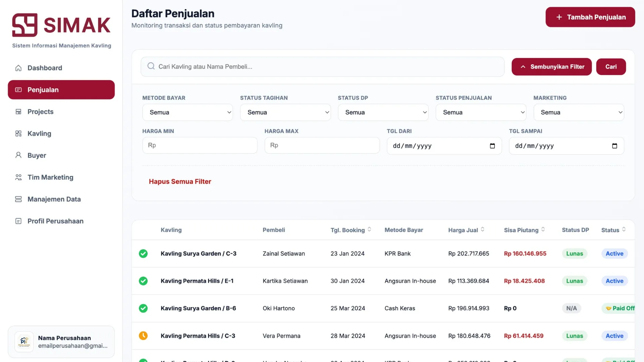The width and height of the screenshot is (644, 362).
Task: Click the search magnifier icon
Action: click(x=151, y=66)
